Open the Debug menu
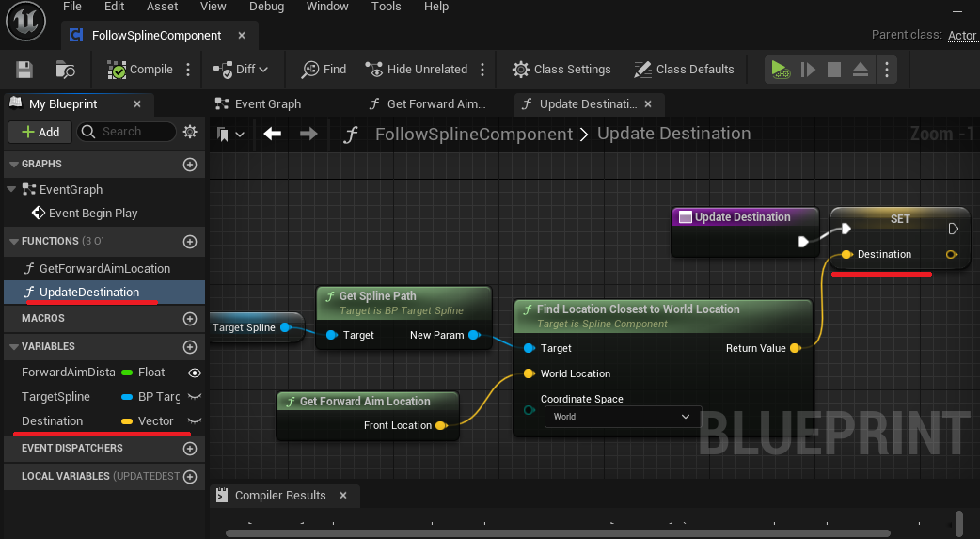Viewport: 980px width, 539px height. pyautogui.click(x=266, y=7)
